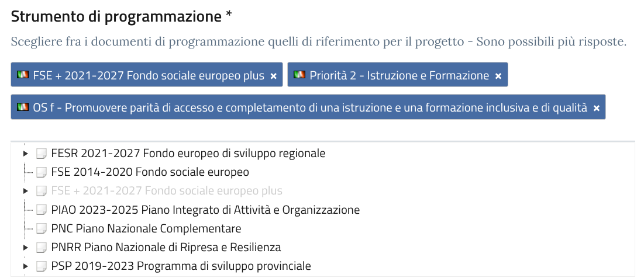Expand the PNRR tree node
The image size is (644, 278).
25,248
